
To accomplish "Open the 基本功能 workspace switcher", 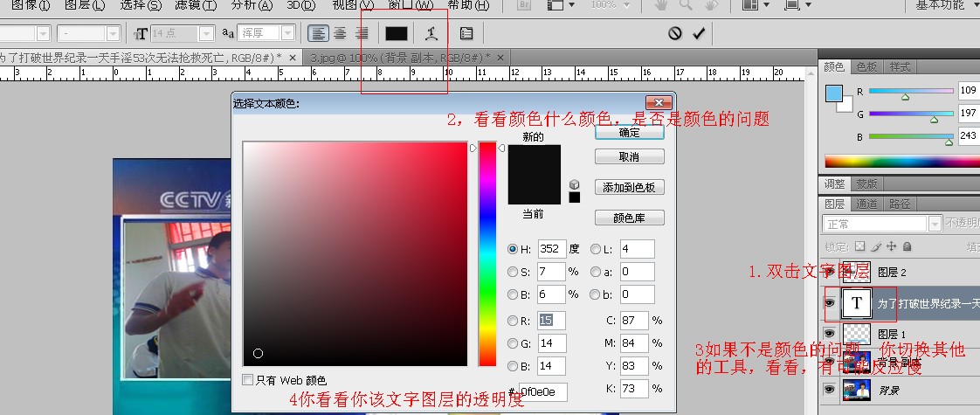I will click(x=949, y=5).
